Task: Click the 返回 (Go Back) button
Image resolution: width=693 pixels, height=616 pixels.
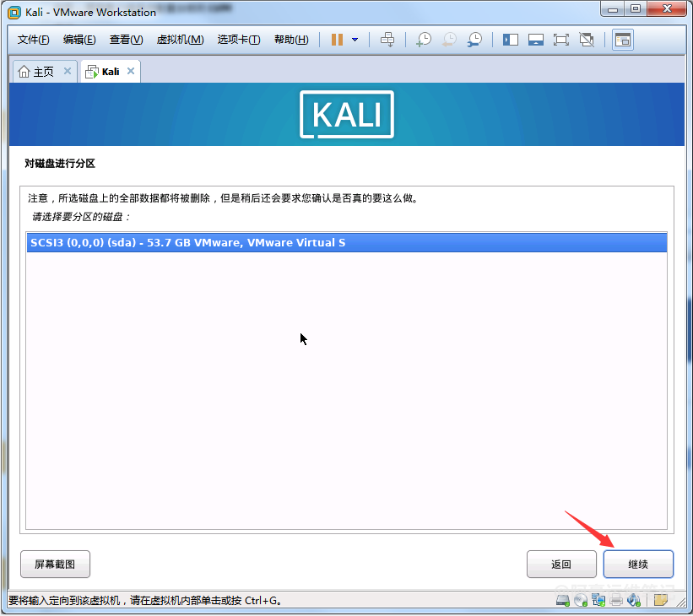Action: point(561,565)
